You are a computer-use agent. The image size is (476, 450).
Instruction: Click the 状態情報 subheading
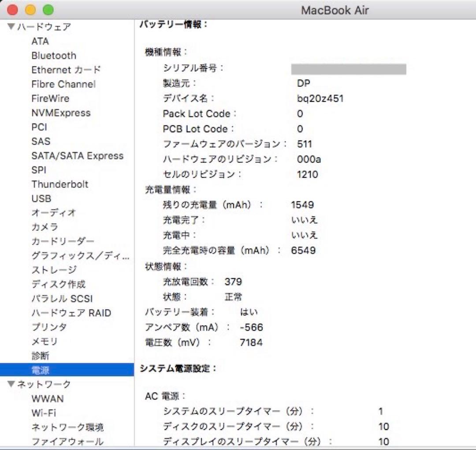[x=166, y=266]
